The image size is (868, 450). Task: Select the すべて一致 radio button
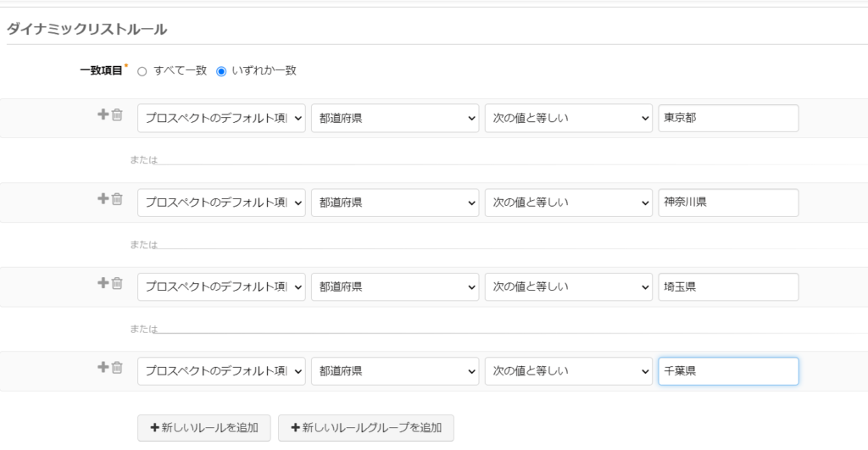pos(142,72)
